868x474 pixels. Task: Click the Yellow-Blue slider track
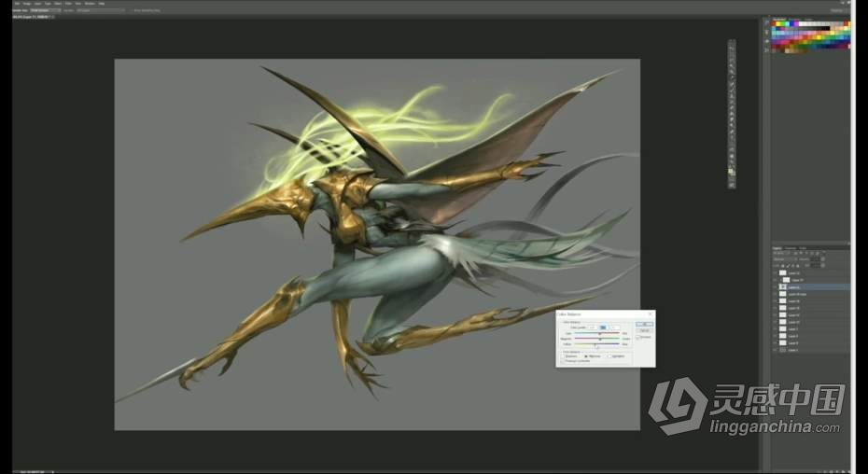(x=596, y=344)
